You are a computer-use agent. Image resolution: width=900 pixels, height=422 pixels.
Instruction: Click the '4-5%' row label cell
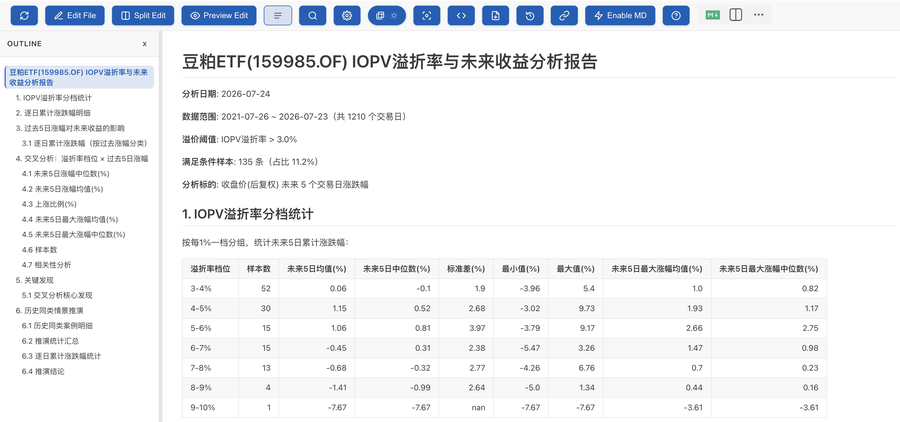click(x=211, y=308)
